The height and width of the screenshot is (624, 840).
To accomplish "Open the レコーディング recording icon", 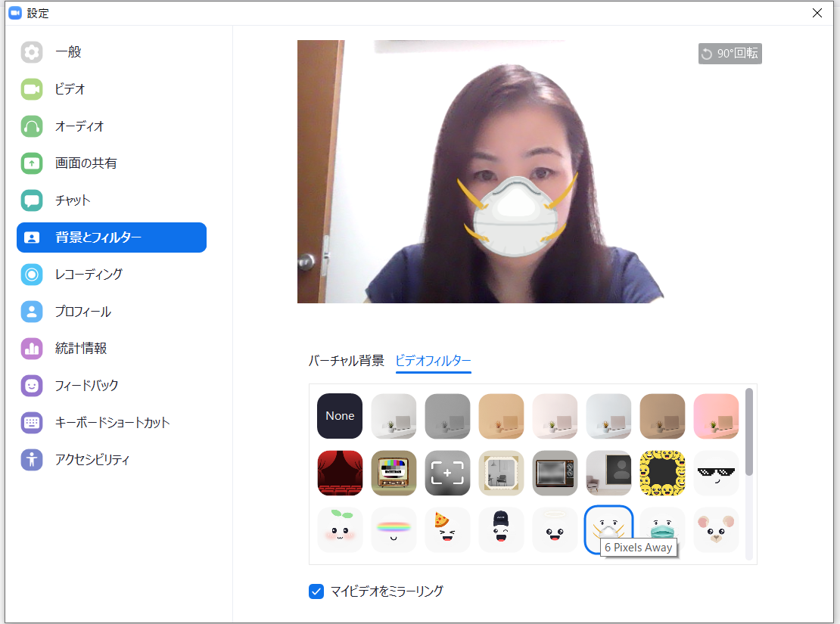I will [x=32, y=275].
